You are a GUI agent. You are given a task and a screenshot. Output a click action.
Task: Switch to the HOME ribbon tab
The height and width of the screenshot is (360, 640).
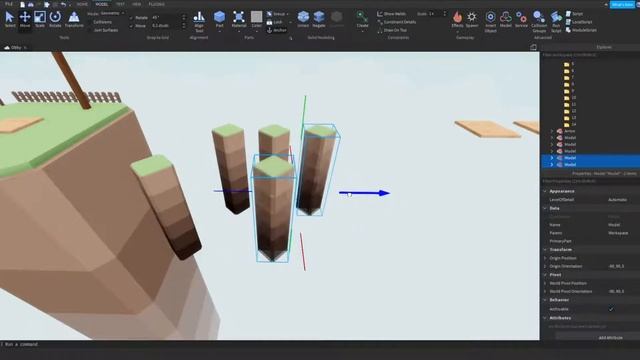click(82, 4)
